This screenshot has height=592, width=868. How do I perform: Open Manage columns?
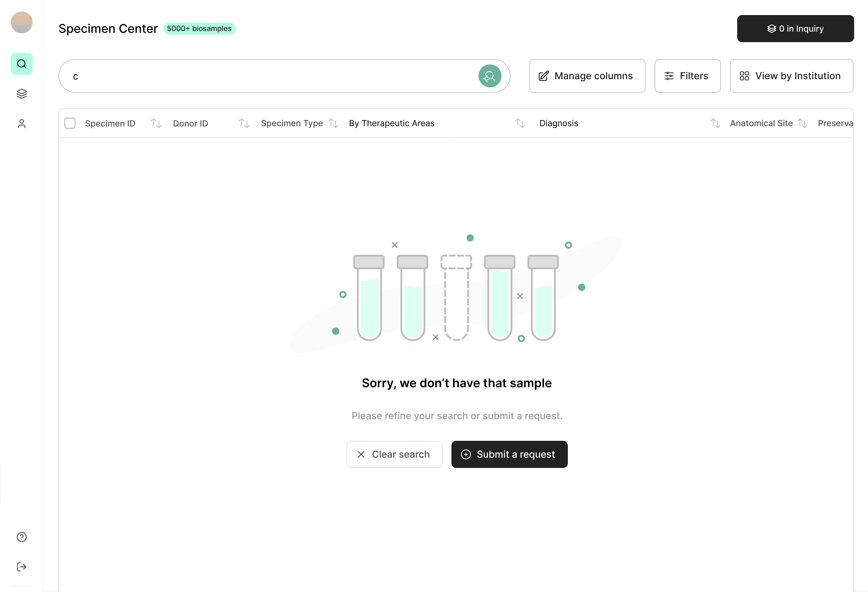(587, 76)
